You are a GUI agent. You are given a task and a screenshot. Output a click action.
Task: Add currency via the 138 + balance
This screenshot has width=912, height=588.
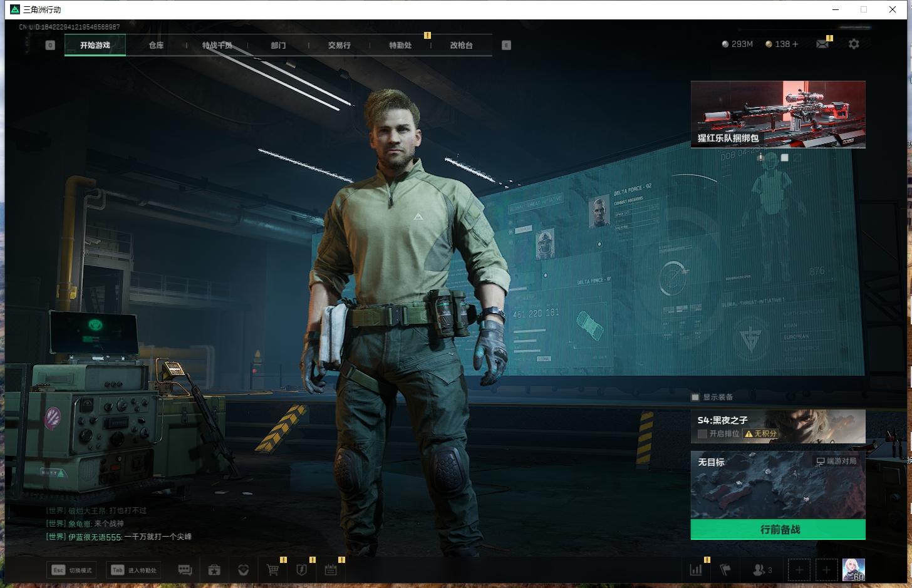click(782, 44)
